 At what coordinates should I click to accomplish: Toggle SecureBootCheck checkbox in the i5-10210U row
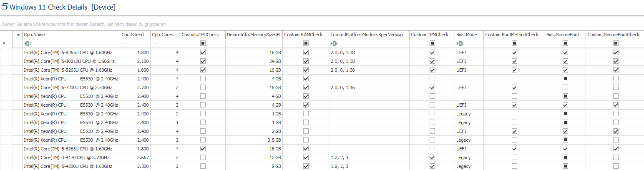(x=616, y=61)
